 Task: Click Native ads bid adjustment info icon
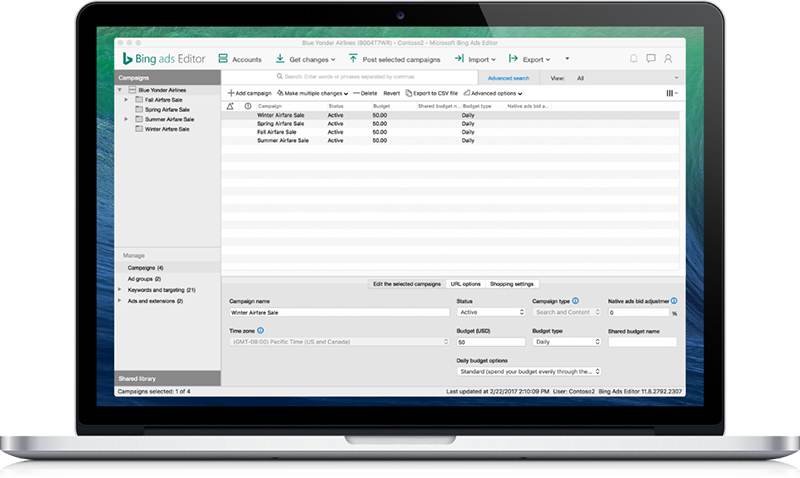click(674, 301)
